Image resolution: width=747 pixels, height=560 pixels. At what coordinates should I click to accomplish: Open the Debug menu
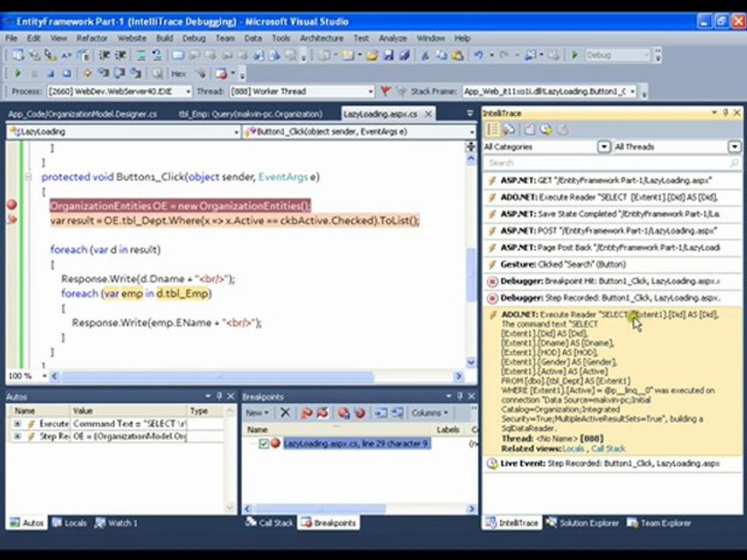[194, 38]
